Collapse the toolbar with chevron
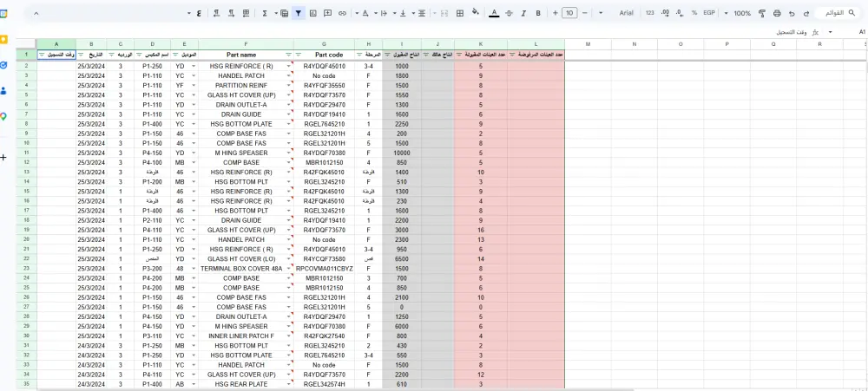Image resolution: width=868 pixels, height=391 pixels. point(36,13)
